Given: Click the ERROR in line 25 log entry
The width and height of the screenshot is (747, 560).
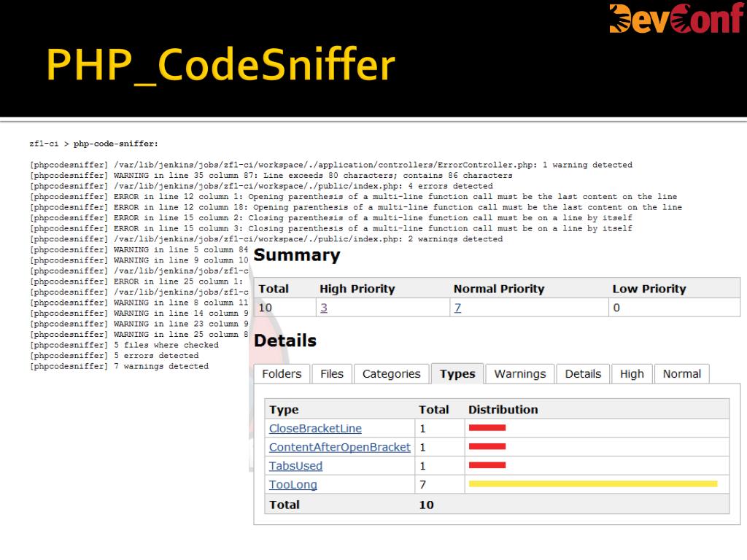Looking at the screenshot, I should tap(136, 281).
